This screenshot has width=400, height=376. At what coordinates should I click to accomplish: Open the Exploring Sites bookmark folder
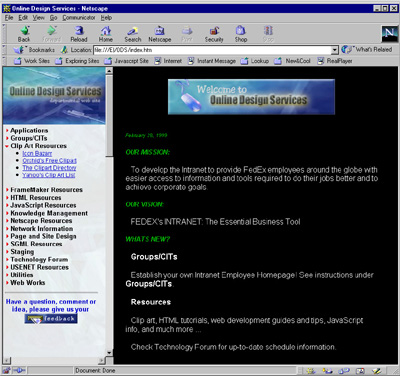tap(77, 61)
